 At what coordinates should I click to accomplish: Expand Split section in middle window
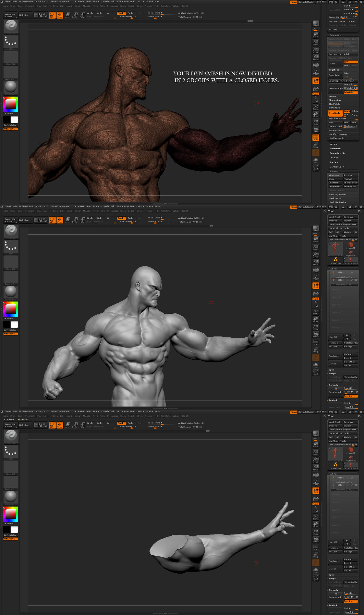pyautogui.click(x=331, y=370)
